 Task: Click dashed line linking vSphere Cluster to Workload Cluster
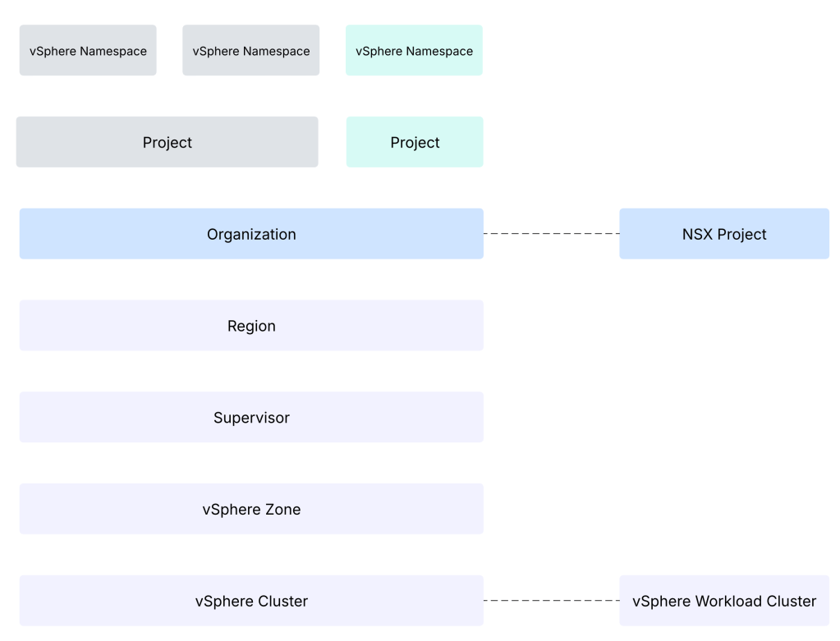click(x=551, y=601)
